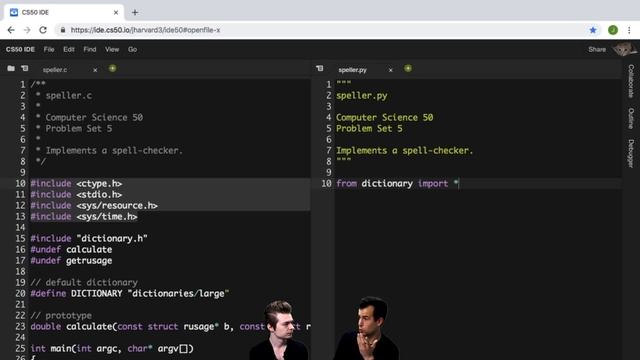Open a new browser tab
The width and height of the screenshot is (640, 360).
click(135, 13)
